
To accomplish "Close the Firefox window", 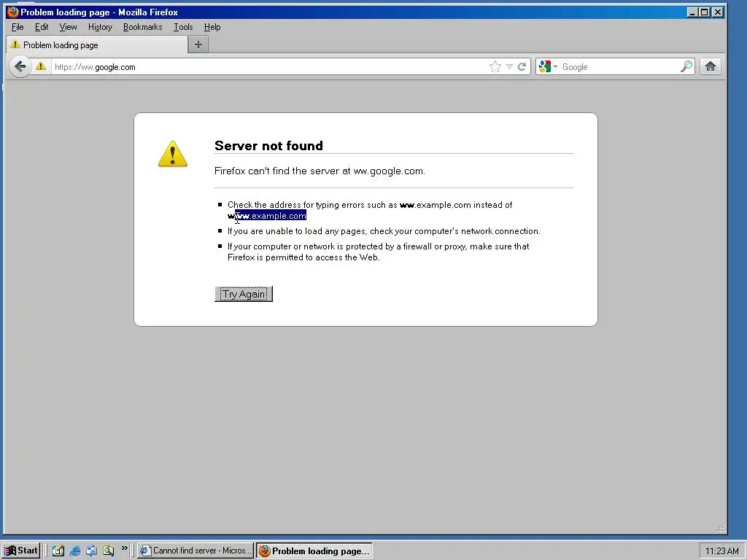I will point(718,12).
